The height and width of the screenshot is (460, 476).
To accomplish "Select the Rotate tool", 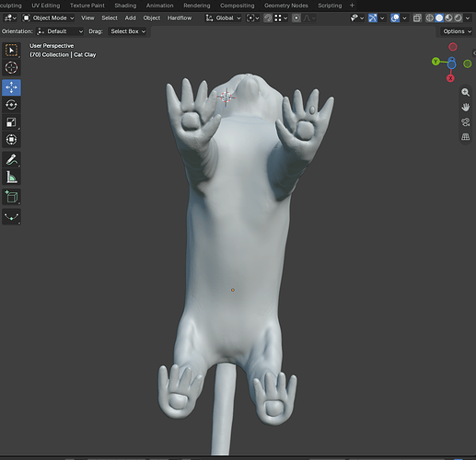I will point(11,105).
